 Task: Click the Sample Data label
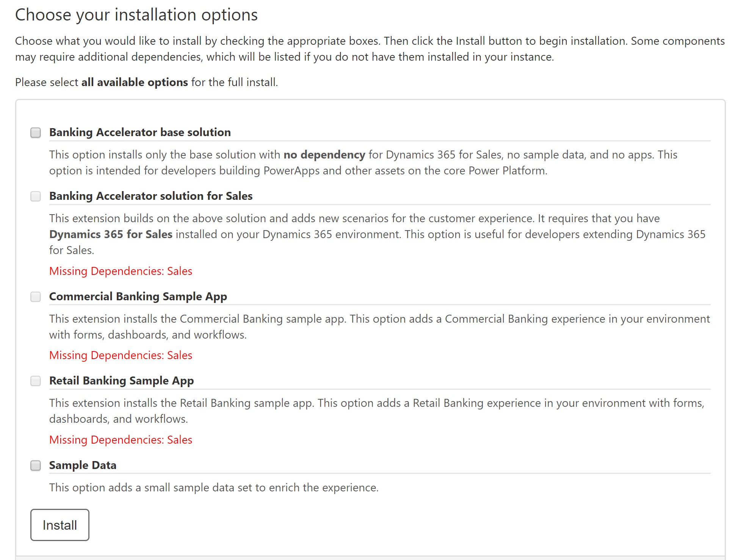point(83,465)
